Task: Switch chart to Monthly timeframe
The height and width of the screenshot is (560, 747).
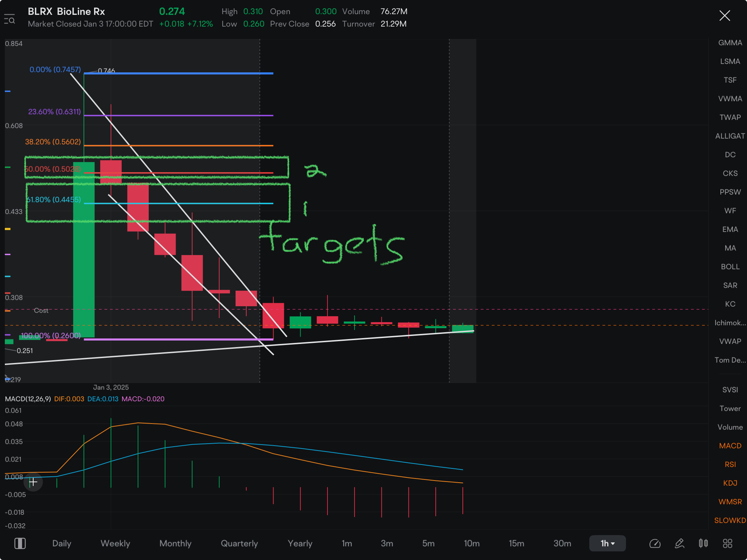Action: coord(175,543)
